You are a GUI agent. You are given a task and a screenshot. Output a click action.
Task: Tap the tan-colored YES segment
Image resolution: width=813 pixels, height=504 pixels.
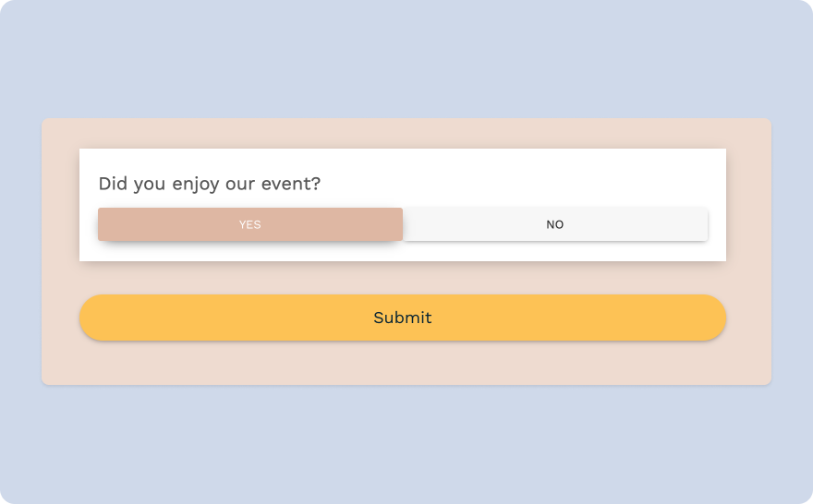250,224
